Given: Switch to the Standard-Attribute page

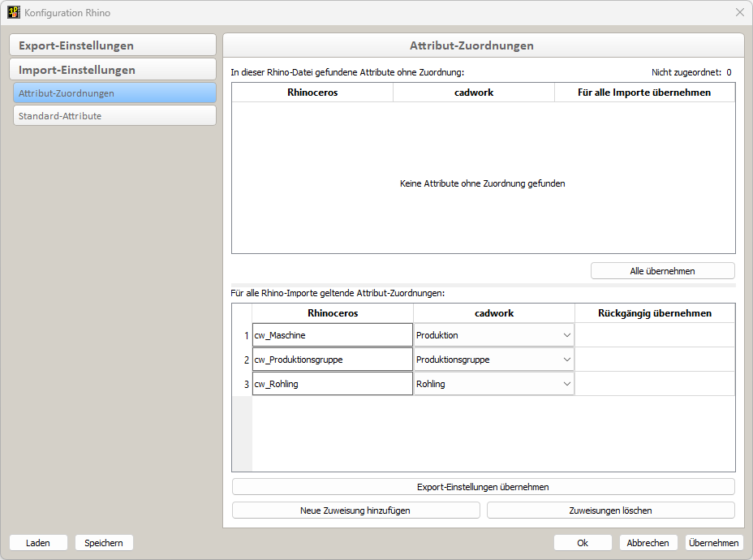Looking at the screenshot, I should (114, 115).
